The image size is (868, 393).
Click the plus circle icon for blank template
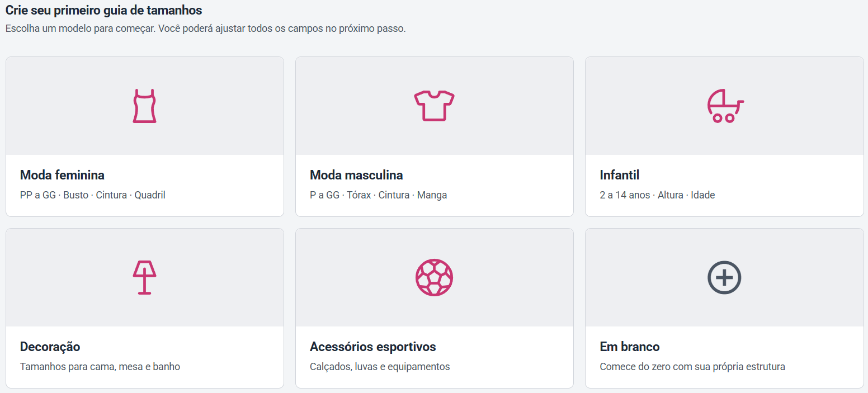pyautogui.click(x=724, y=277)
